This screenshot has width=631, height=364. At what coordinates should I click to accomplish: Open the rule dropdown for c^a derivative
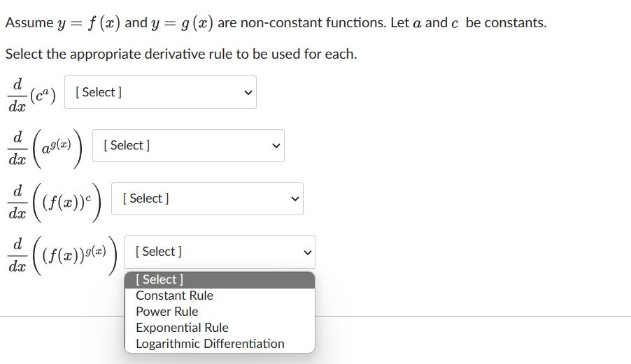(x=160, y=92)
